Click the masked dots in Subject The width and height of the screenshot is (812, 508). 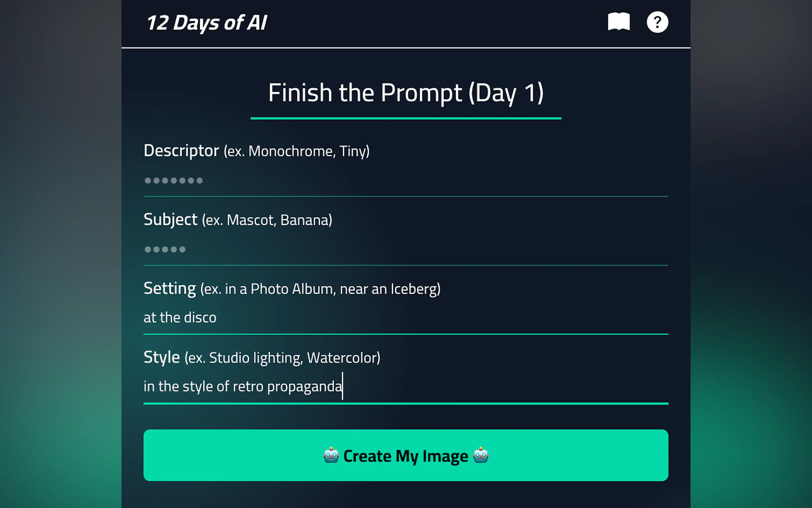165,250
